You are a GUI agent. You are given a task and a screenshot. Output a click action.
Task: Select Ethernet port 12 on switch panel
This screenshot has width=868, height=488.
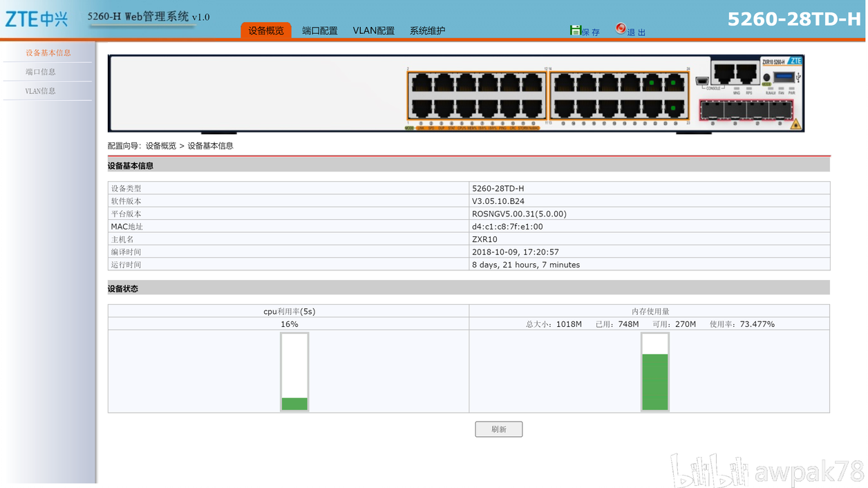tap(532, 83)
